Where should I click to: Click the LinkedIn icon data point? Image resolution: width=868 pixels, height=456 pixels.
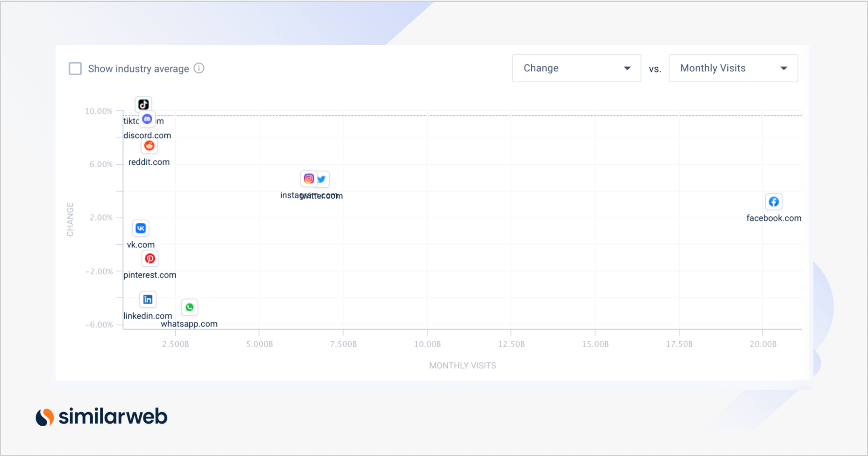pos(148,299)
